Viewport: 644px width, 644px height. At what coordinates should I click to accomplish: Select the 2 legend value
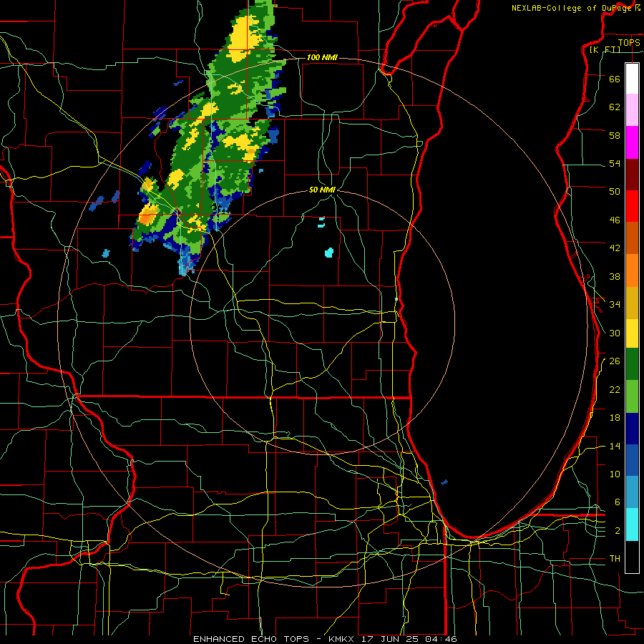pyautogui.click(x=618, y=531)
